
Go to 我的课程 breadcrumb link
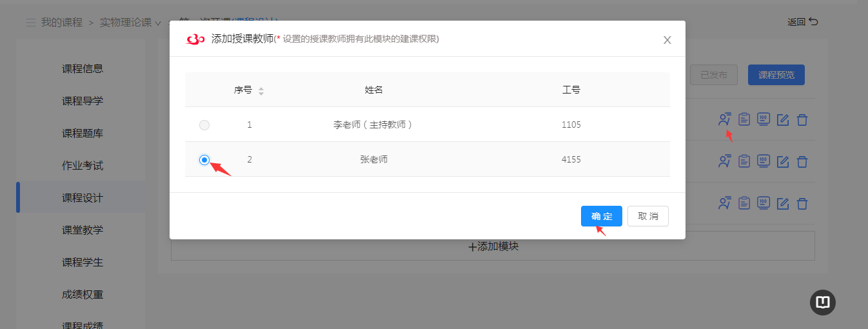coord(62,22)
